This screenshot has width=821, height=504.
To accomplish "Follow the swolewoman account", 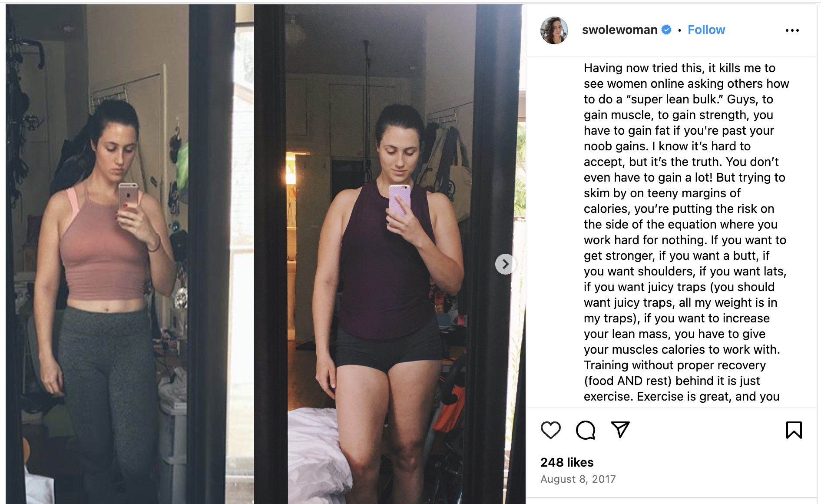I will 706,30.
